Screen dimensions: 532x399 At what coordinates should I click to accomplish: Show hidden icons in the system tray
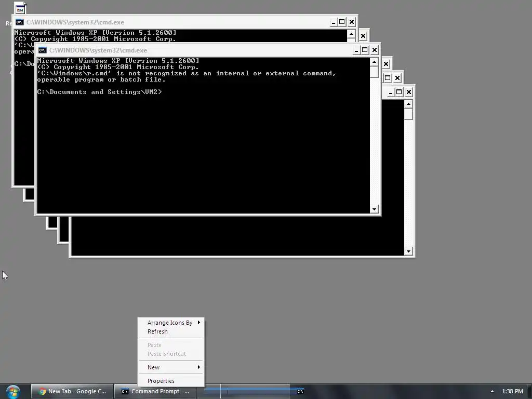click(492, 391)
